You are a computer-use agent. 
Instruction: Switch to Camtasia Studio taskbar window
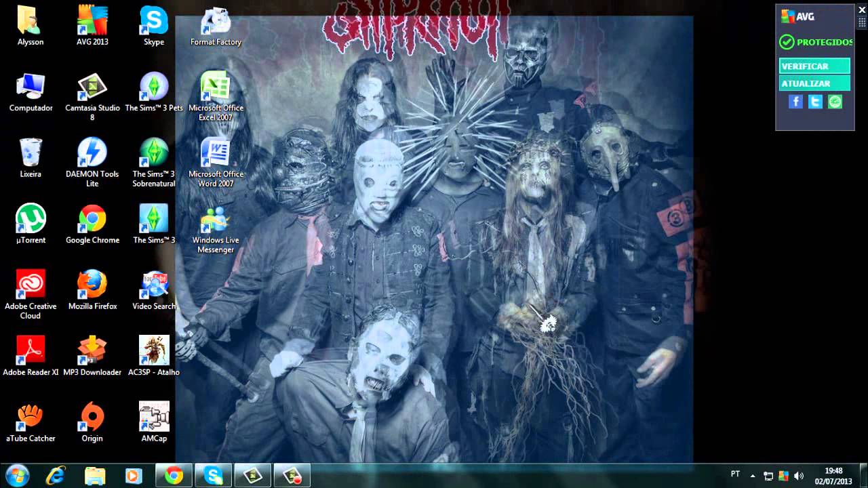tap(252, 476)
